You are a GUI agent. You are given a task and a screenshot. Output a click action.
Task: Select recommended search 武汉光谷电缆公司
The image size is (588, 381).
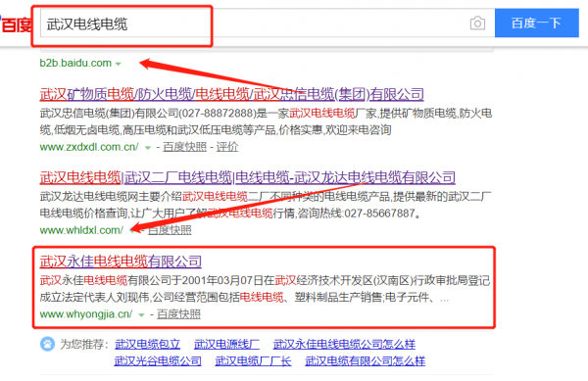pos(158,360)
